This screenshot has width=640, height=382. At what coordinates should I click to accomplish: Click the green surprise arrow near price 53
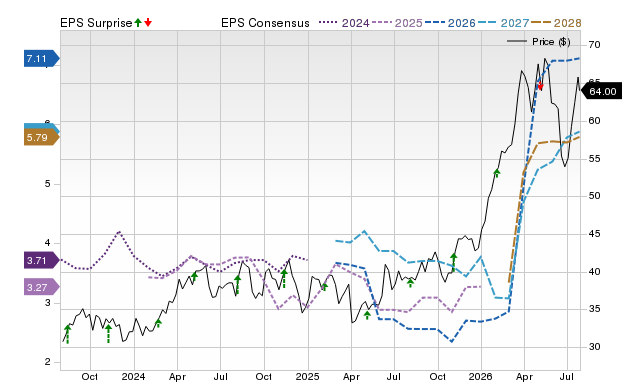click(x=497, y=173)
